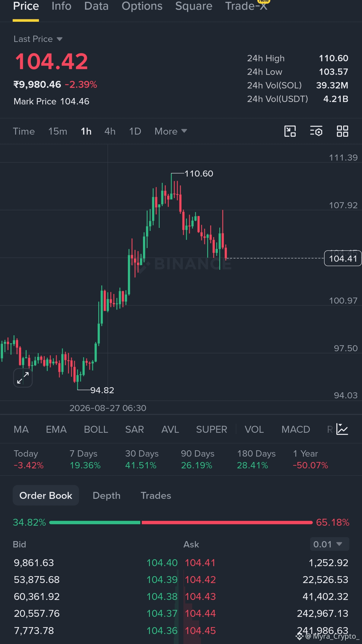Tap the 30 Days 41.51% performance

coord(142,459)
